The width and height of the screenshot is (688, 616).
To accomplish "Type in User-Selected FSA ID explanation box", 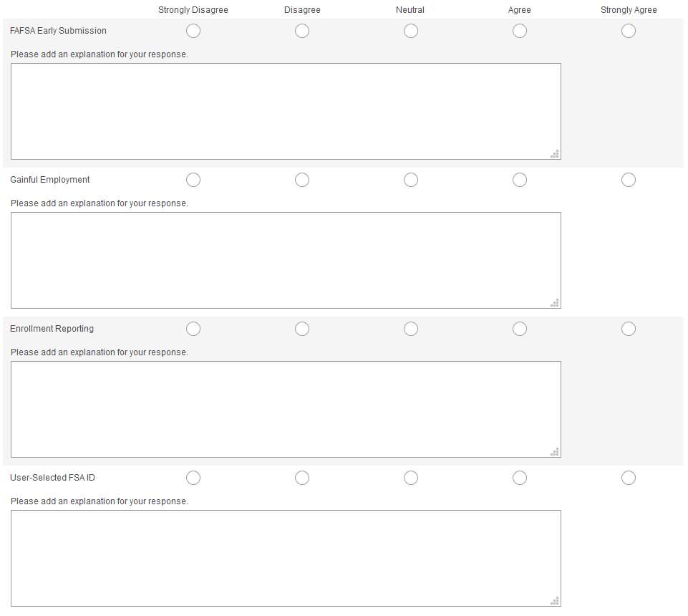I will click(286, 558).
